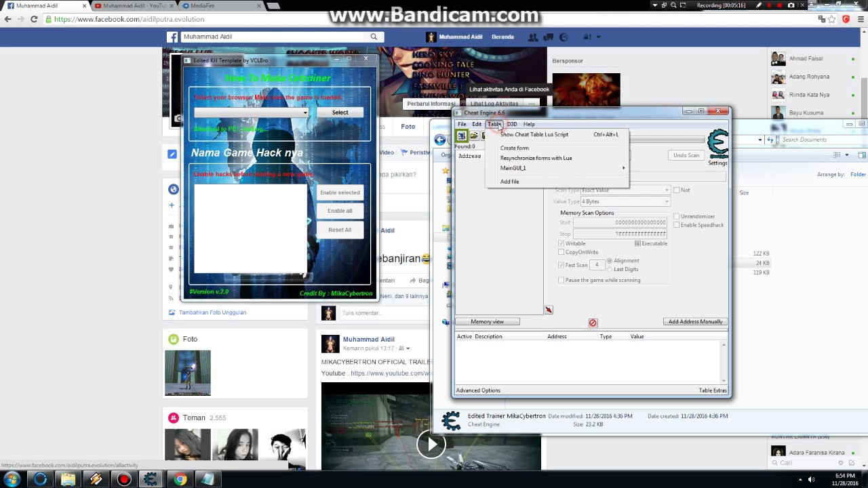Click Enable all in trainer window
This screenshot has height=488, width=868.
340,211
